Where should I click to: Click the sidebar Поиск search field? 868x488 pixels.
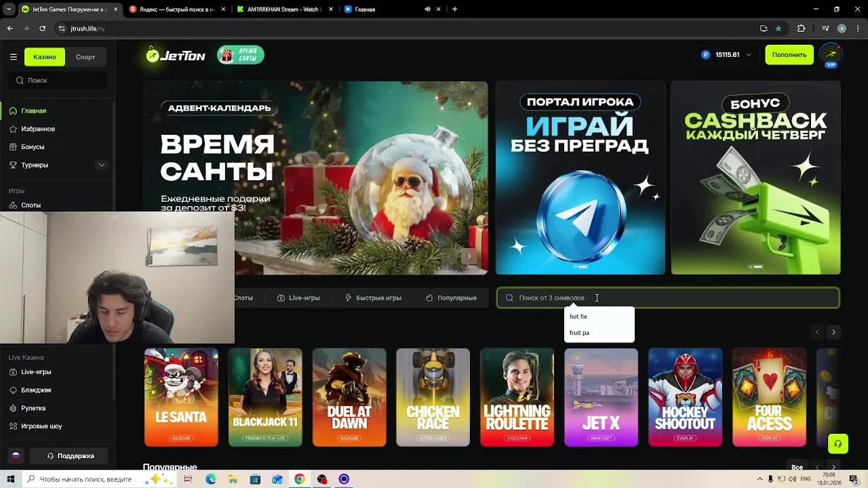click(59, 80)
